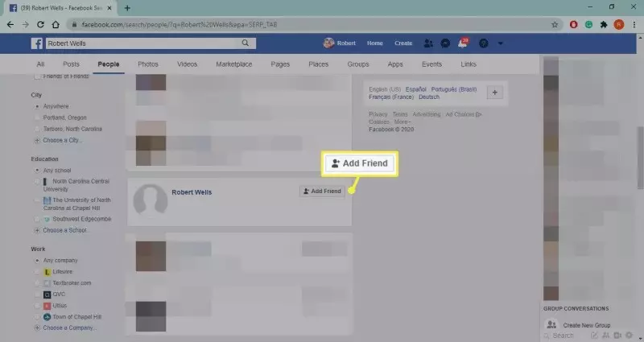The height and width of the screenshot is (342, 644).
Task: Switch to the Marketplace tab
Action: [234, 64]
